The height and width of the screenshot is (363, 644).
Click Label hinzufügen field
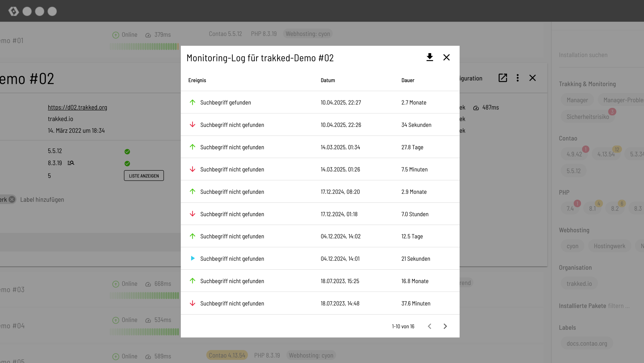(x=42, y=200)
